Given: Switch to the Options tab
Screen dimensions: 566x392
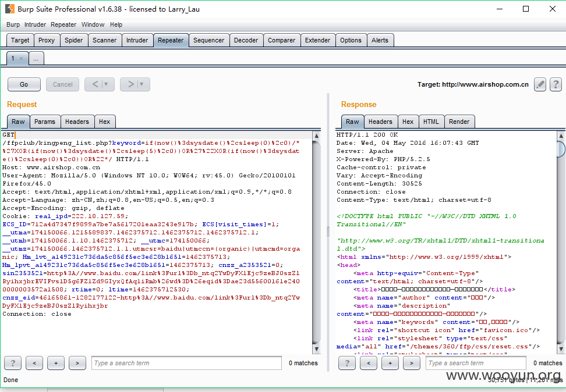Looking at the screenshot, I should [x=351, y=40].
